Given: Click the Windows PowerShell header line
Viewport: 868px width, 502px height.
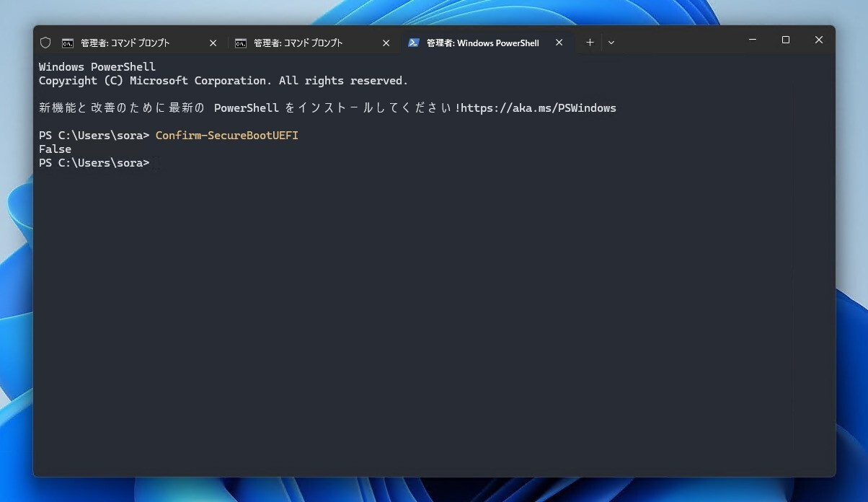Looking at the screenshot, I should (x=97, y=67).
